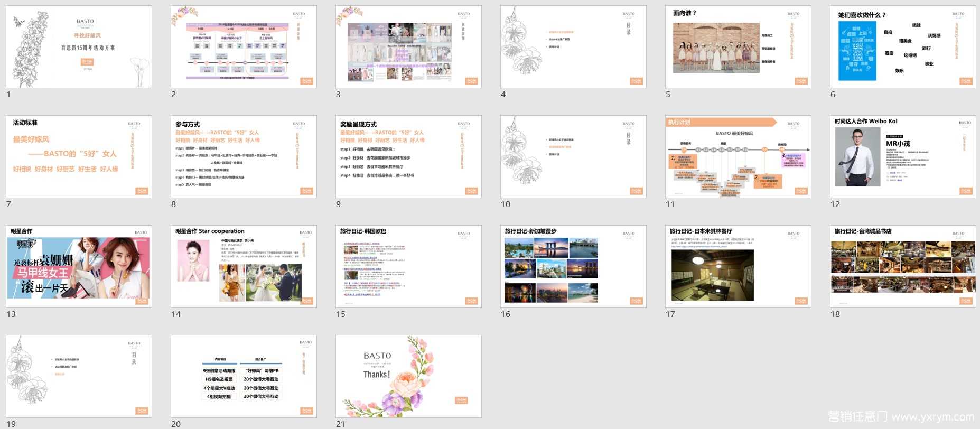The image size is (980, 429).
Task: Open slide 6 titled 她们喜欢做什么?
Action: (x=903, y=46)
